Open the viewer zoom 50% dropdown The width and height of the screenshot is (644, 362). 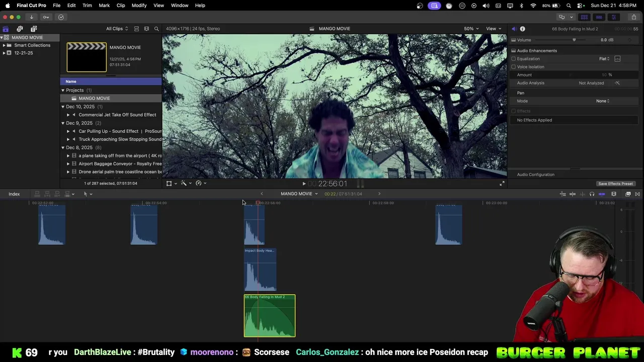click(x=471, y=29)
